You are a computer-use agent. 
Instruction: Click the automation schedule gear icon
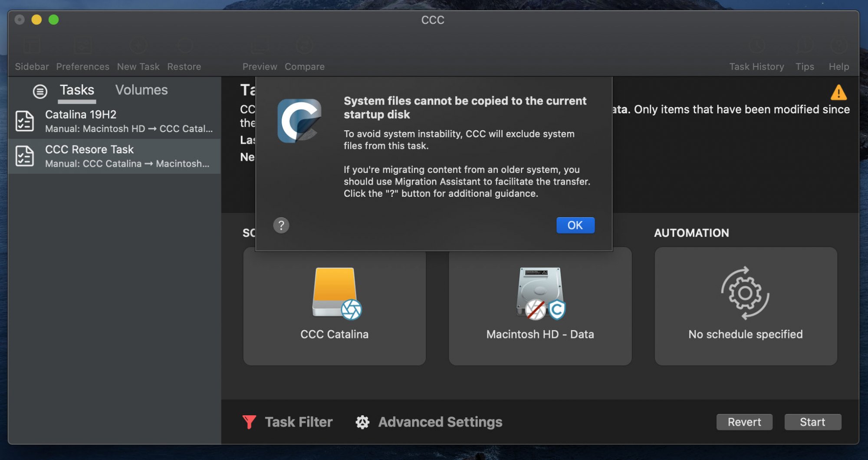[745, 293]
